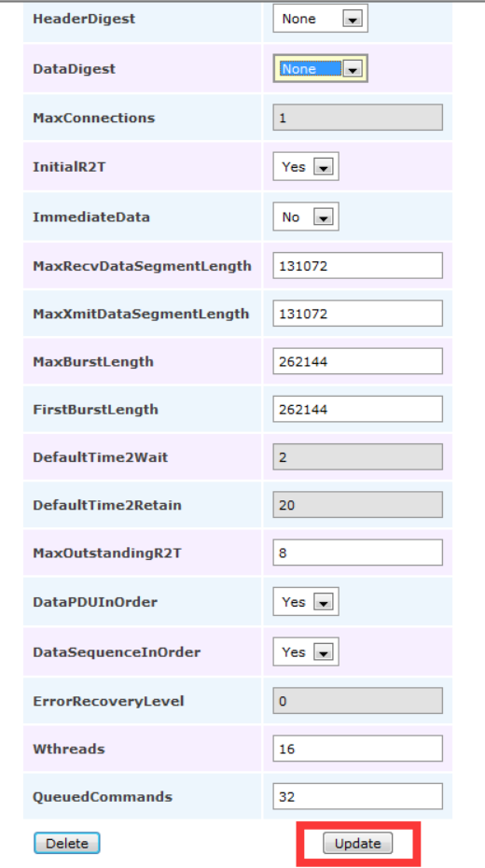Click the MaxXmitDataSegmentLength input field
The height and width of the screenshot is (868, 485).
click(358, 314)
